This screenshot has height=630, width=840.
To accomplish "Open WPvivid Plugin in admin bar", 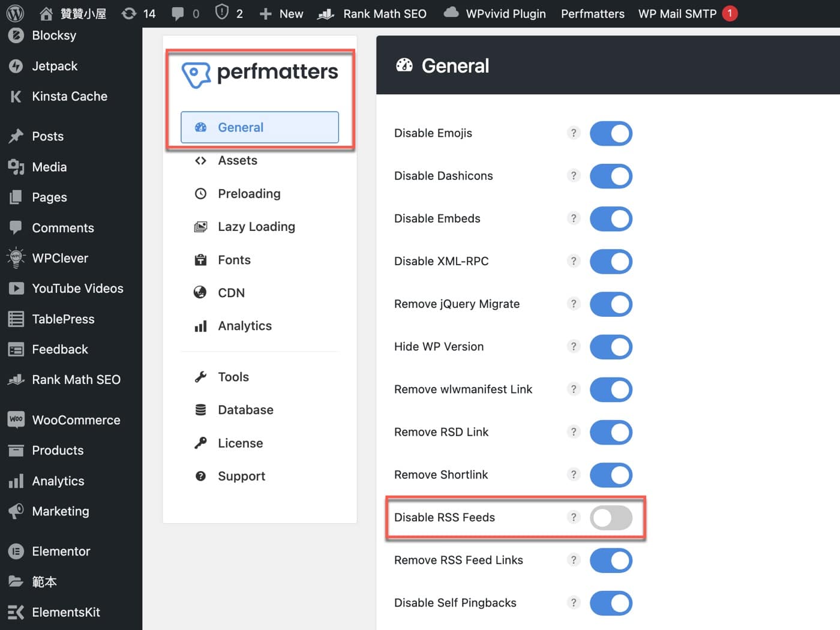I will click(x=494, y=13).
